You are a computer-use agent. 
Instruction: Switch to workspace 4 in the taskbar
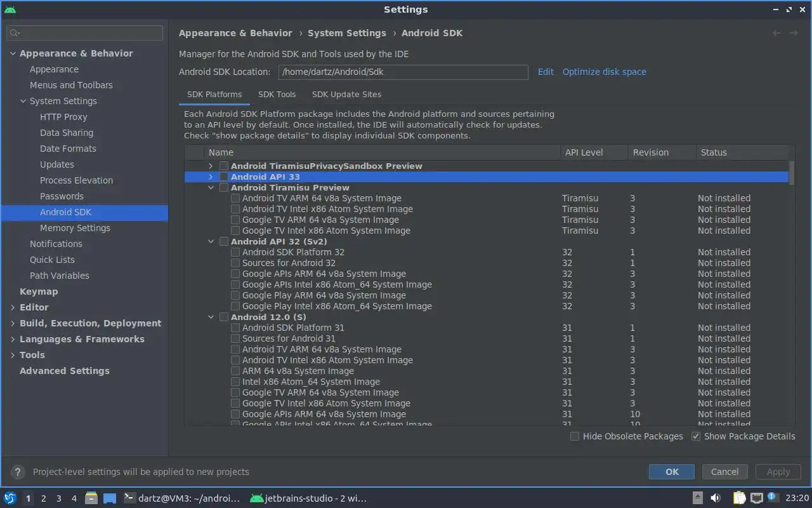74,498
